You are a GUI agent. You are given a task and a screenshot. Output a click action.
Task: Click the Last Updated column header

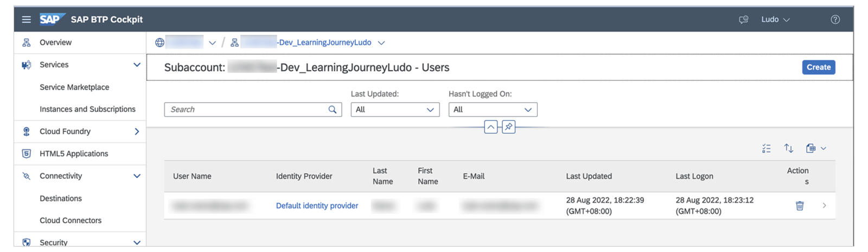click(x=589, y=177)
